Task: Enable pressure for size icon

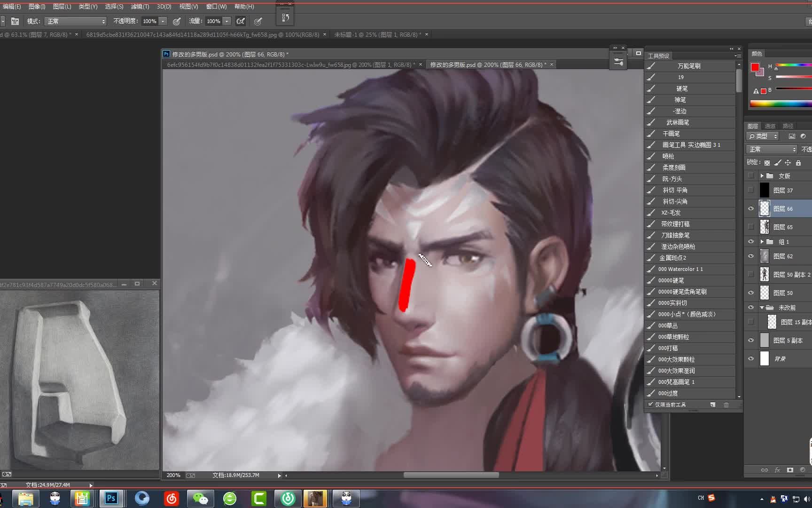Action: tap(258, 21)
